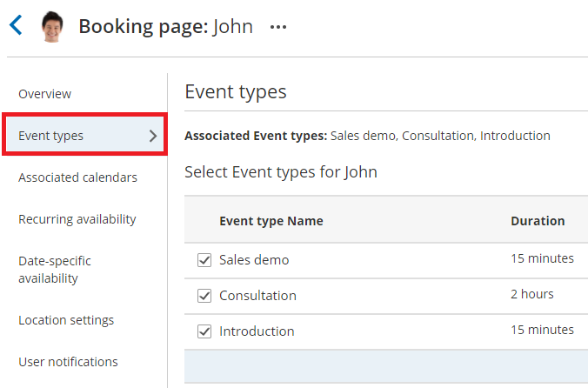Select Date-specific availability
The image size is (588, 388).
tap(55, 270)
